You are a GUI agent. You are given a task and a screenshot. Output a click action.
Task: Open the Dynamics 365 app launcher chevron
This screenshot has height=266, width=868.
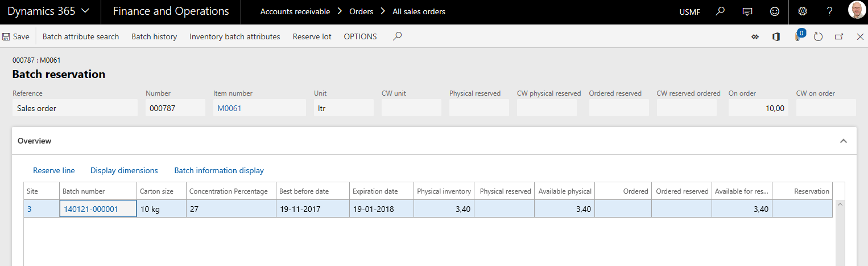tap(85, 11)
